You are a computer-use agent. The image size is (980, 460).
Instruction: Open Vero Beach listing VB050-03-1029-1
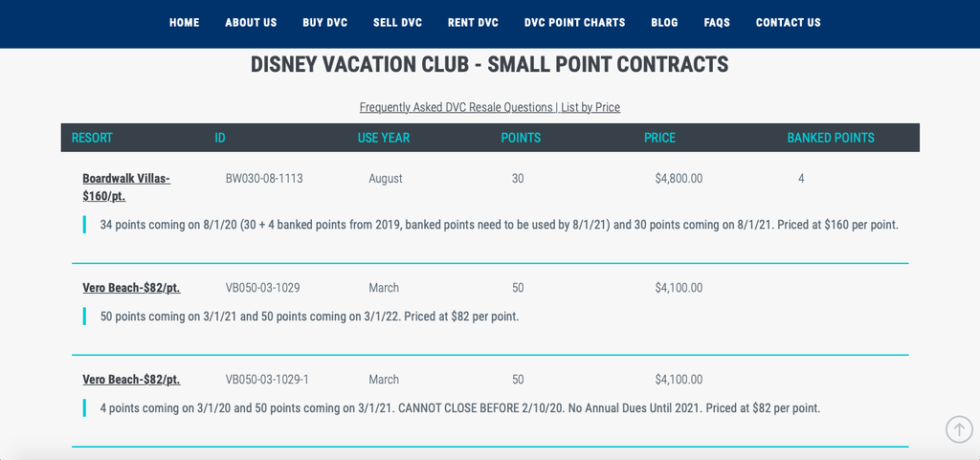pos(131,380)
